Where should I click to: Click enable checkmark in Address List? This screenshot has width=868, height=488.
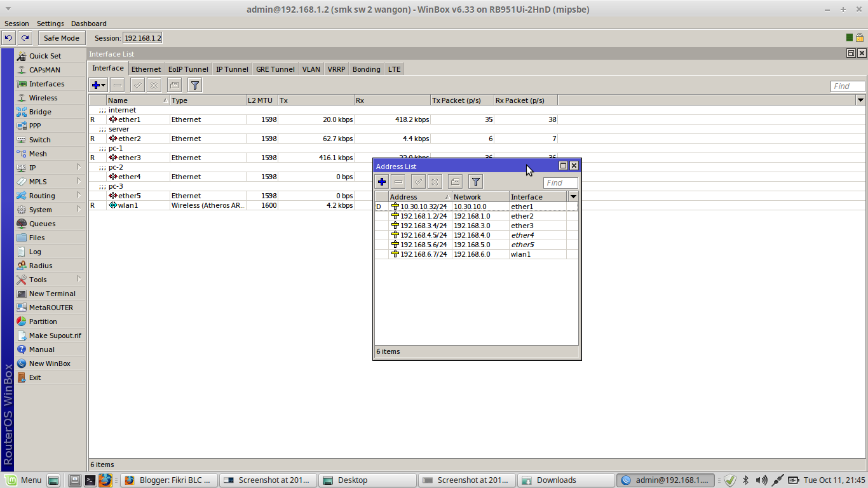pos(418,182)
